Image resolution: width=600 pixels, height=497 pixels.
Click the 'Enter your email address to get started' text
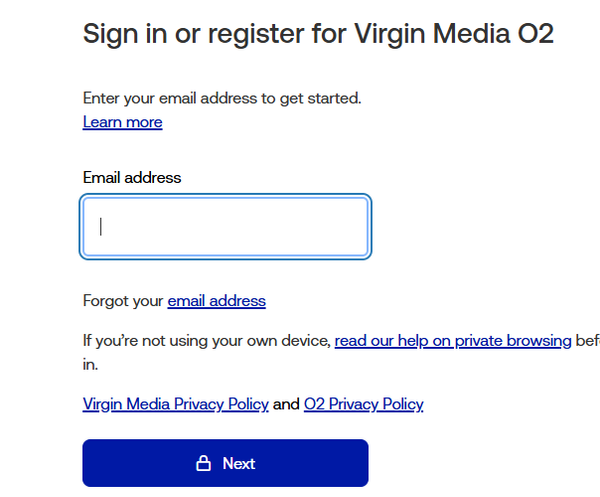coord(221,99)
